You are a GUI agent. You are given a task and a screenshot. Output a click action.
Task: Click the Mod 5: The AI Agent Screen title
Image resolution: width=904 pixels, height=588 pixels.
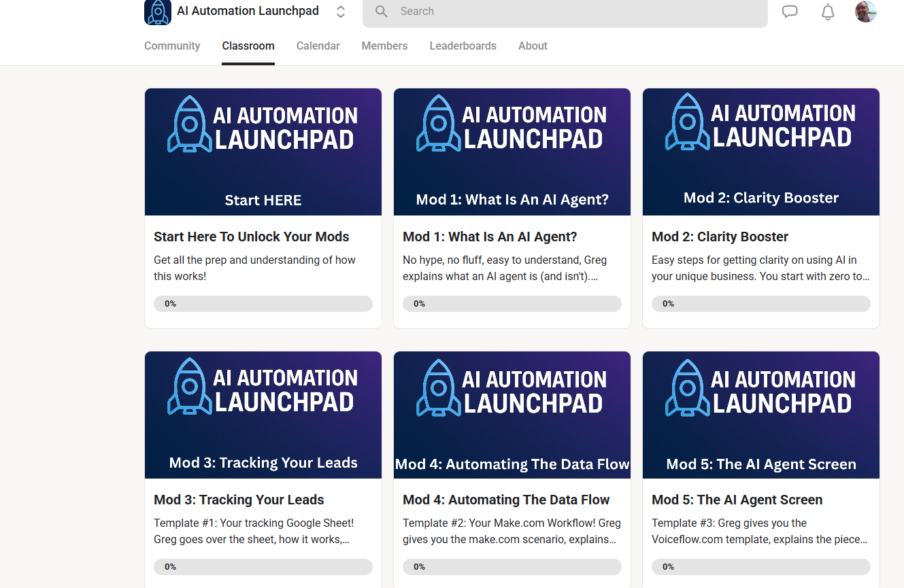click(x=737, y=500)
